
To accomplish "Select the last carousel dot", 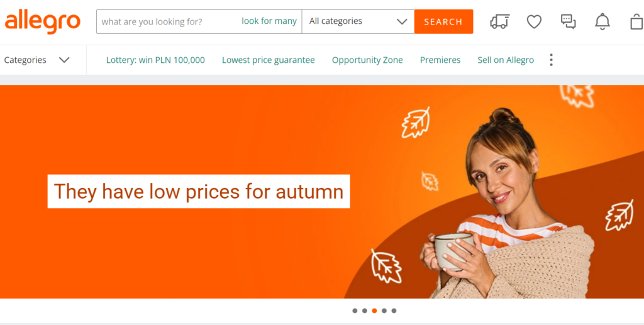I will (x=394, y=311).
